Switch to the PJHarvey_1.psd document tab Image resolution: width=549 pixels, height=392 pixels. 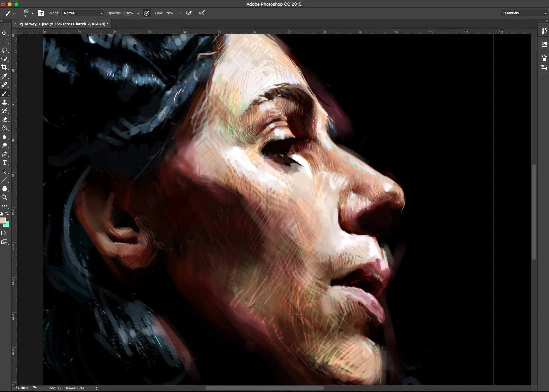coord(64,24)
